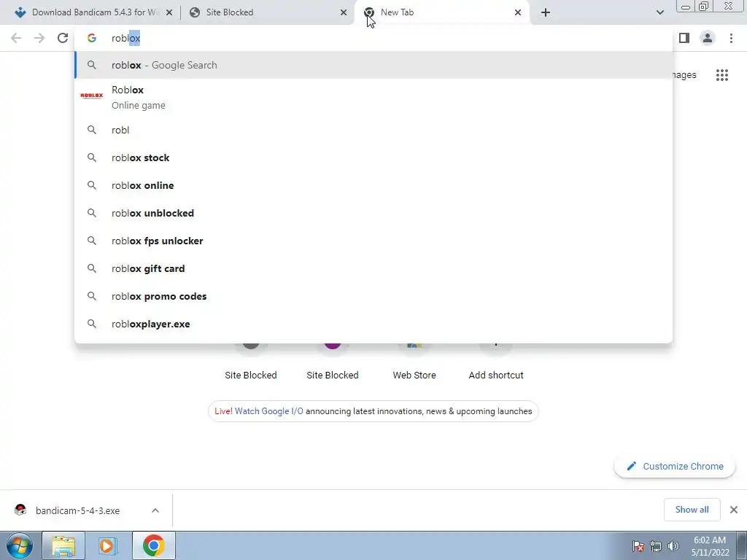Select the 'roblox stock' suggestion
Viewport: 747px width, 560px height.
(373, 157)
